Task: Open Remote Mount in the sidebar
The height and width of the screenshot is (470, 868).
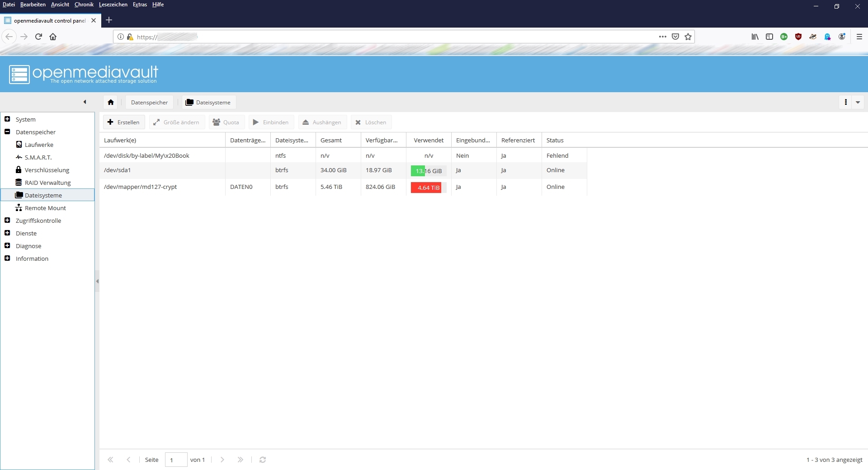Action: [x=45, y=208]
